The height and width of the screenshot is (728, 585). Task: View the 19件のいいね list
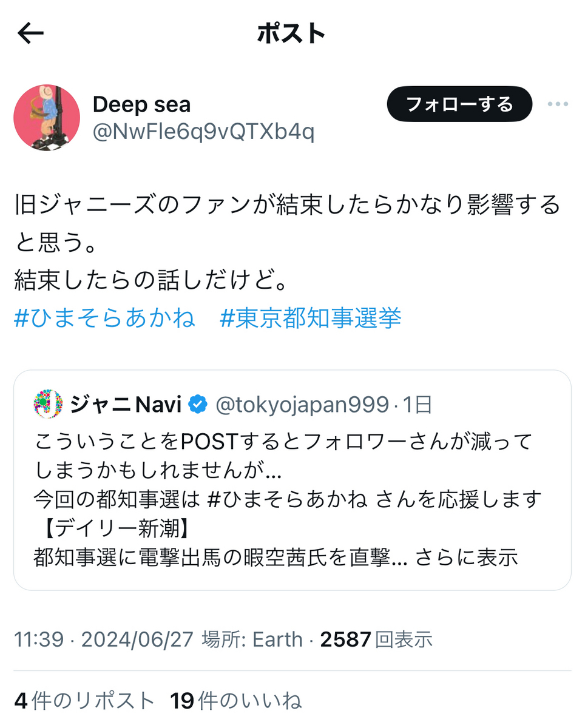tap(236, 701)
